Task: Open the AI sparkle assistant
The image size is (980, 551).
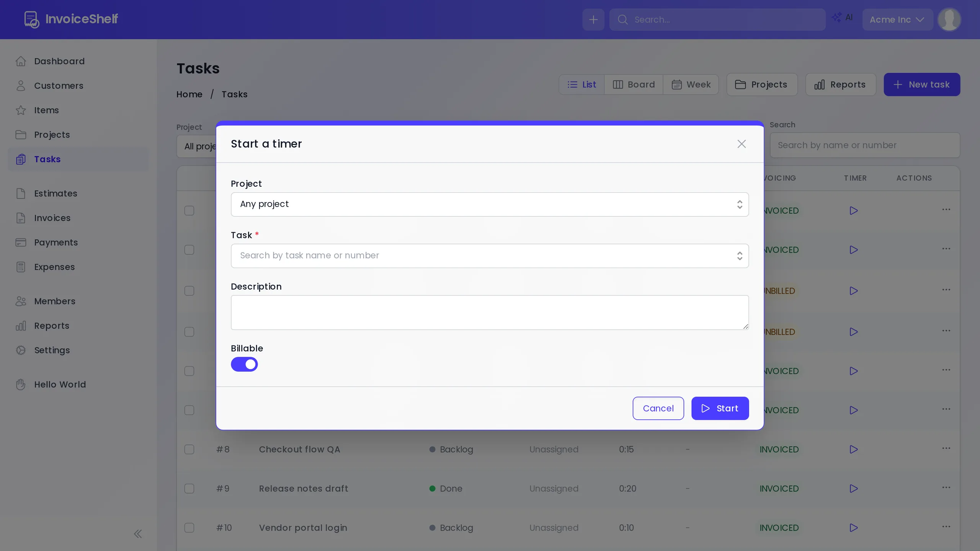Action: coord(842,18)
